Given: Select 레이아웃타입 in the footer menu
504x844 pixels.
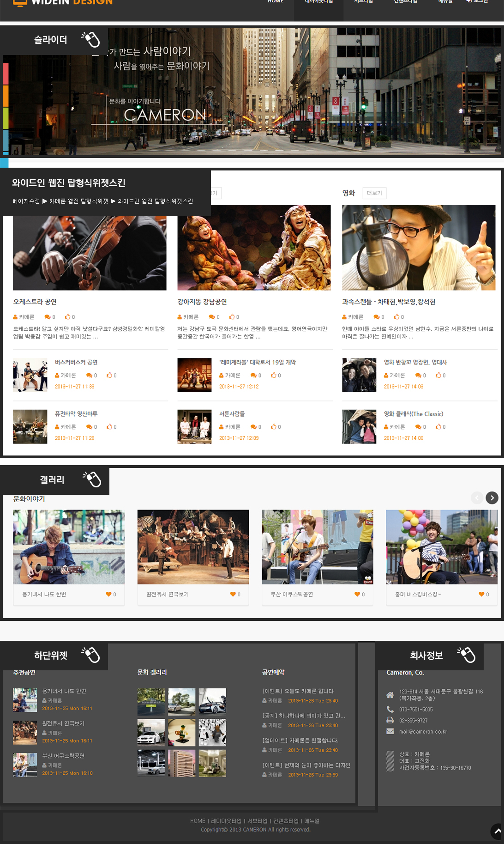Looking at the screenshot, I should [x=226, y=821].
